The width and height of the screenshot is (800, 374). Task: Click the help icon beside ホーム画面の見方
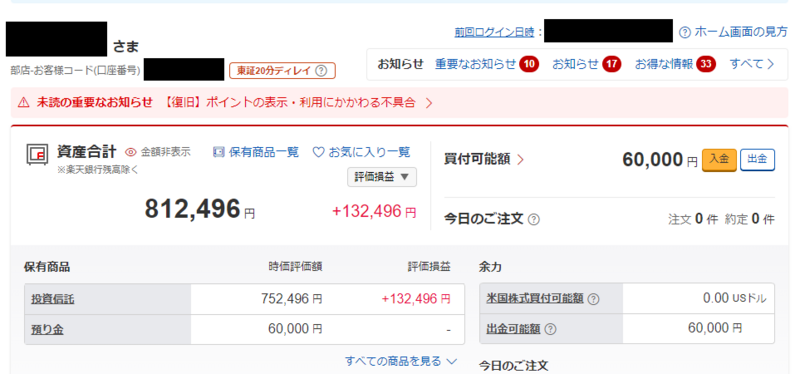685,33
